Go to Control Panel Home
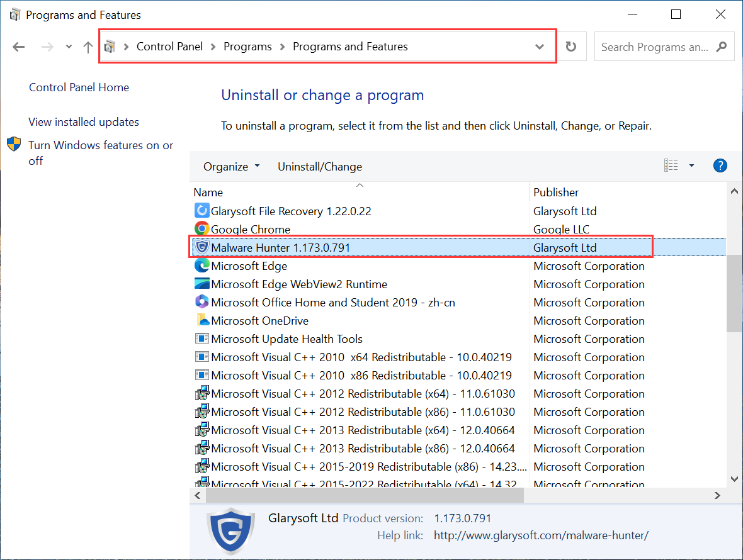This screenshot has height=560, width=743. pyautogui.click(x=79, y=87)
